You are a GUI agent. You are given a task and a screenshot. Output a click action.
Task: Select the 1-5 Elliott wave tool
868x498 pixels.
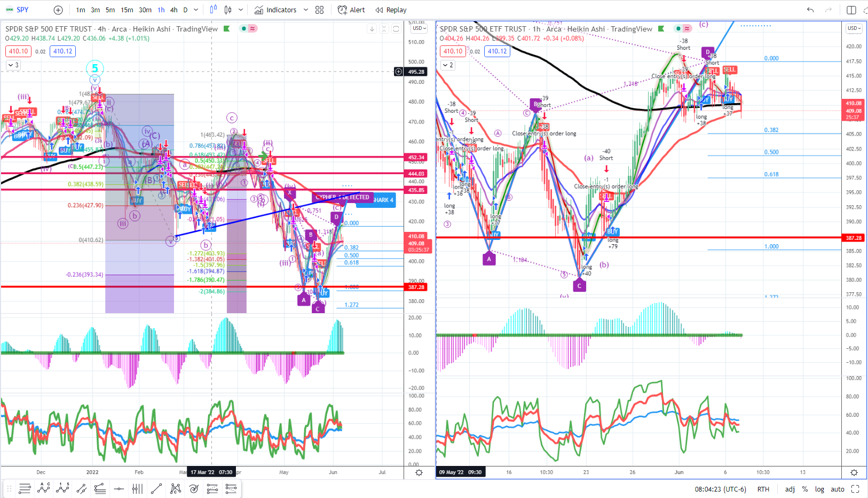[x=62, y=488]
